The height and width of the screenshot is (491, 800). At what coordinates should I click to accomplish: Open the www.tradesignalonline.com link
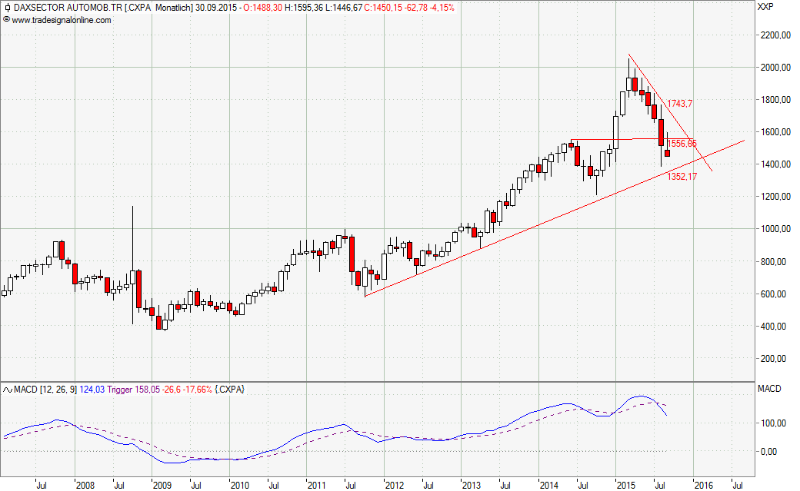click(x=56, y=18)
